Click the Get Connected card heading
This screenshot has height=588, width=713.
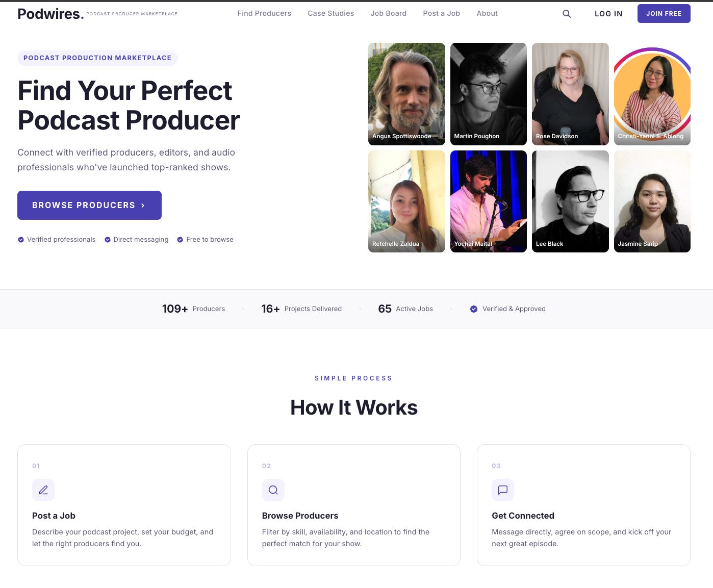(x=523, y=516)
